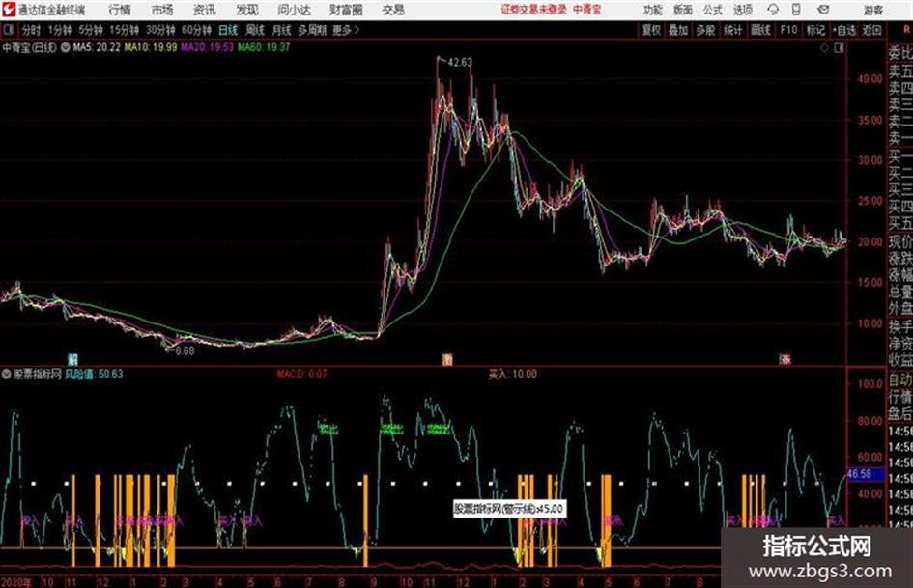Switch to the 1分钟 period tab
This screenshot has width=913, height=588.
[x=59, y=30]
